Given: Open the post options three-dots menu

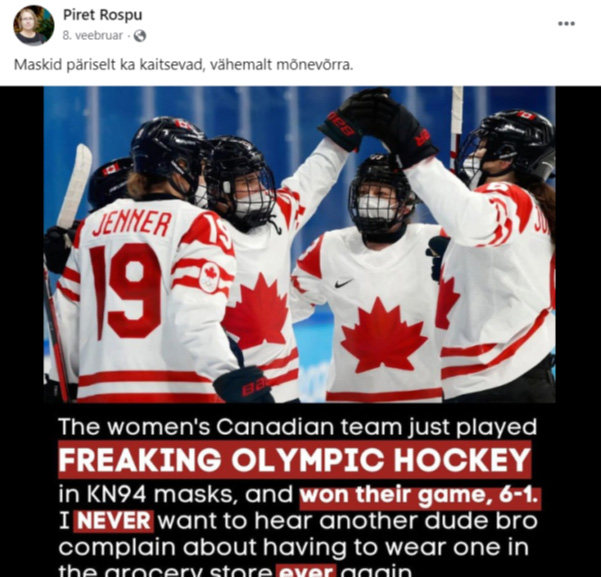Looking at the screenshot, I should coord(566,23).
